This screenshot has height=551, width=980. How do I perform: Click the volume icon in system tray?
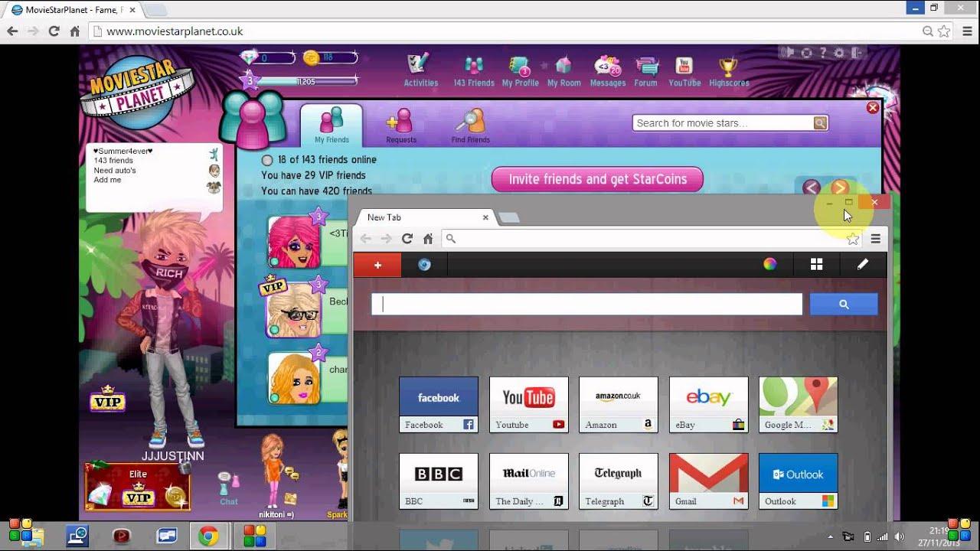[x=900, y=536]
